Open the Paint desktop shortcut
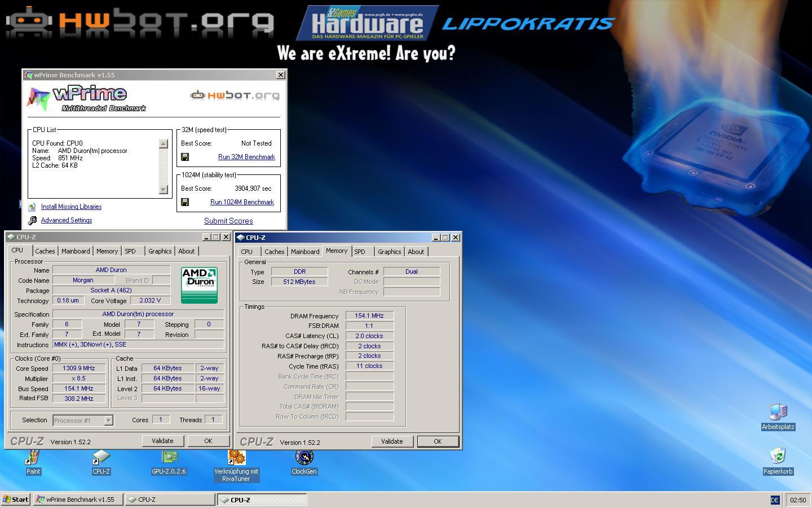Screen dimensions: 812x508 pyautogui.click(x=33, y=458)
